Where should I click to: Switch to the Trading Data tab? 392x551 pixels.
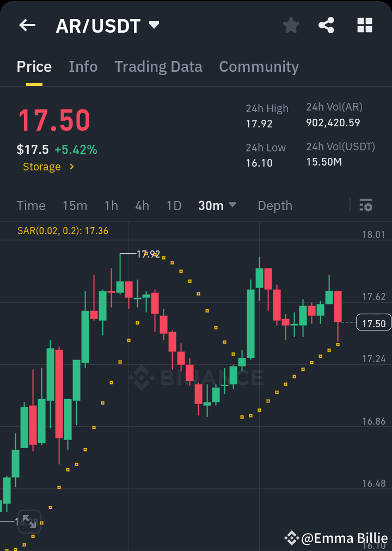[158, 66]
